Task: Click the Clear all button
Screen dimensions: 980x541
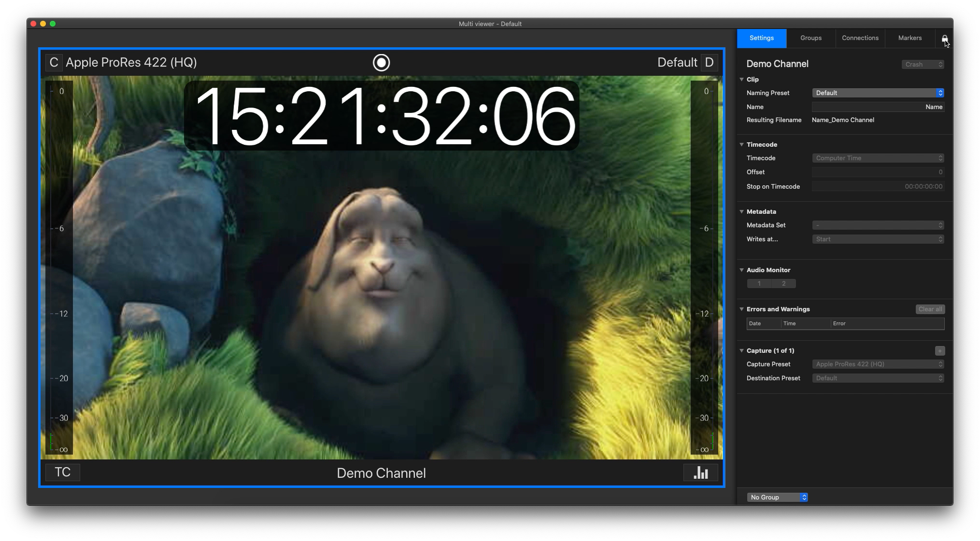Action: pyautogui.click(x=930, y=309)
